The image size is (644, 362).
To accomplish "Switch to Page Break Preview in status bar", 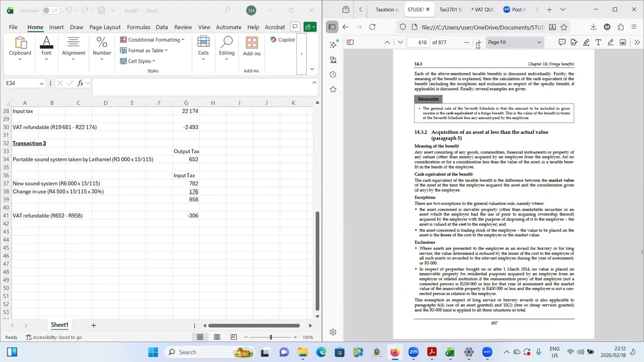I will [233, 337].
